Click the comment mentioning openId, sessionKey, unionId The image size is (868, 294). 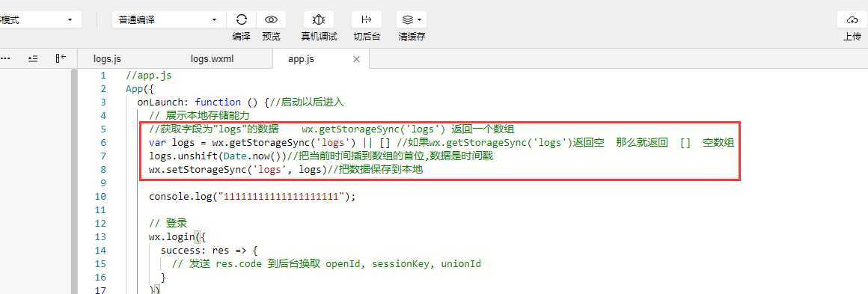coord(326,264)
